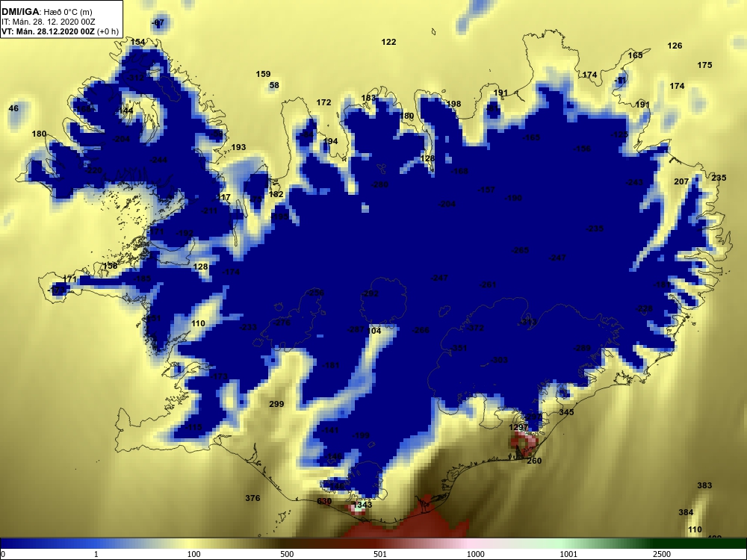The image size is (747, 560).
Task: Click the value 46 off the west coast
Action: 13,108
